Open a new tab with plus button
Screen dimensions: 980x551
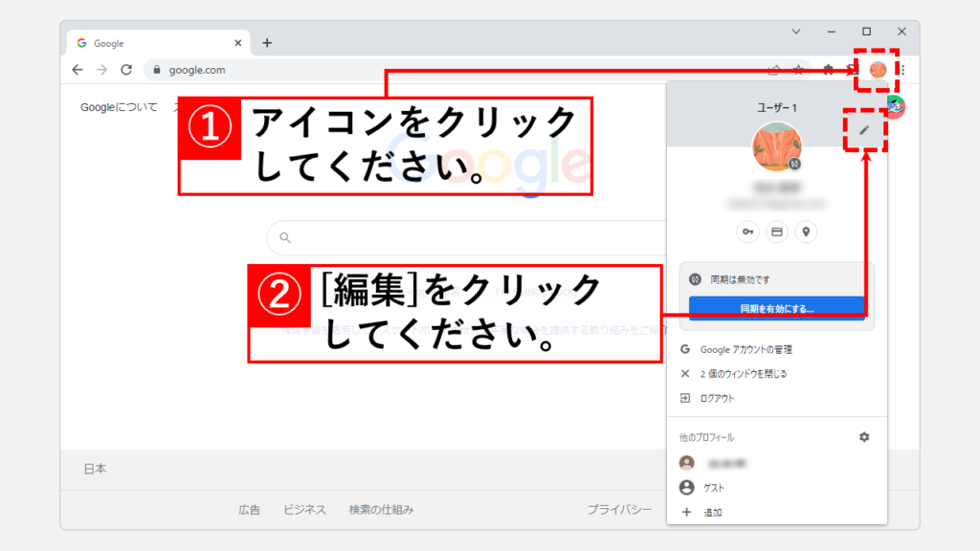[x=267, y=43]
